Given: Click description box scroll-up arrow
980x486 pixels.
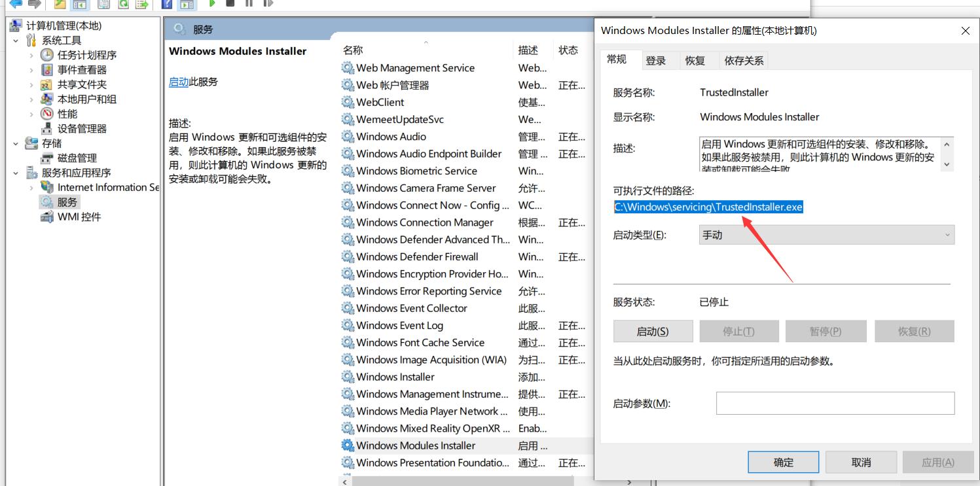Looking at the screenshot, I should (x=947, y=144).
